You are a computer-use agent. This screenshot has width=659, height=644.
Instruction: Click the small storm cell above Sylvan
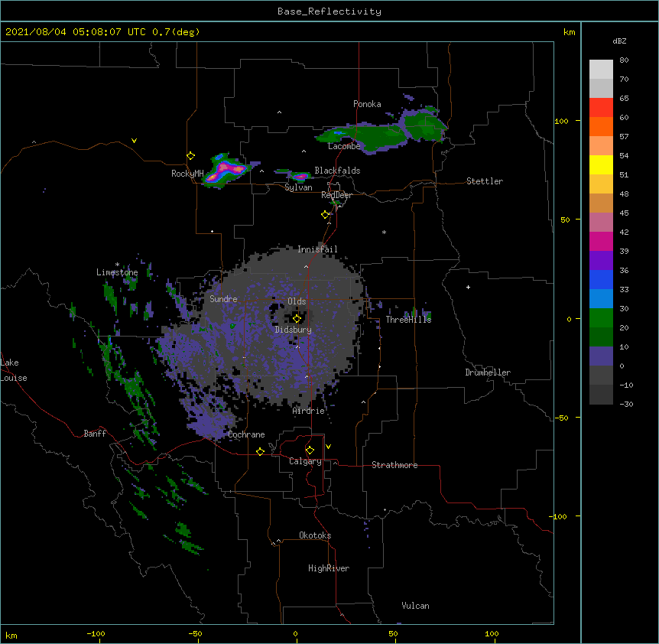pyautogui.click(x=301, y=176)
